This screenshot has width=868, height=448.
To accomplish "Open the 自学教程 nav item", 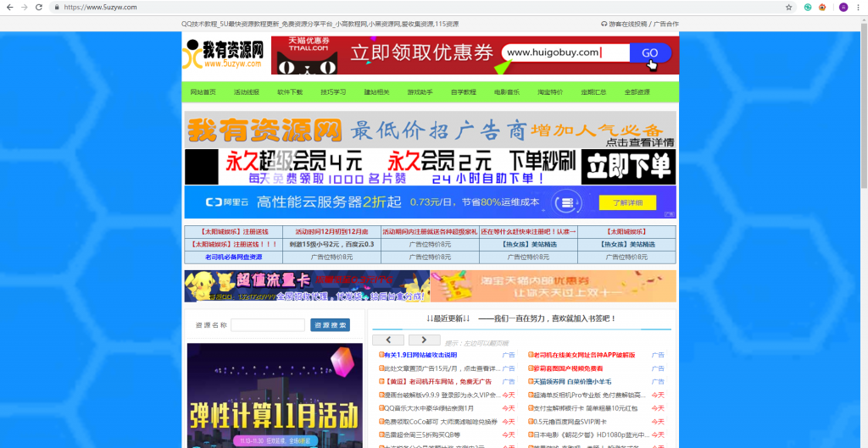I will pos(464,92).
